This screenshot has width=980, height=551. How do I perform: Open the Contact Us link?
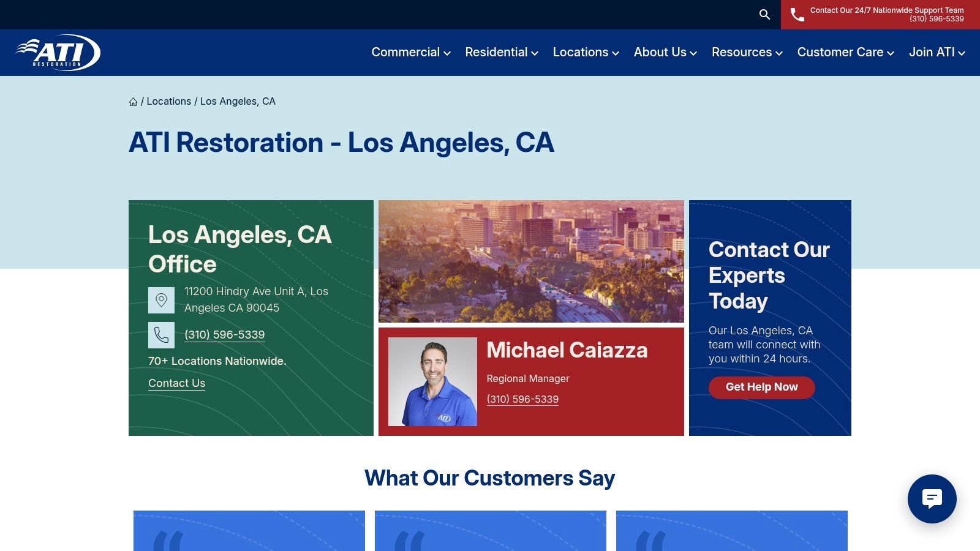176,383
